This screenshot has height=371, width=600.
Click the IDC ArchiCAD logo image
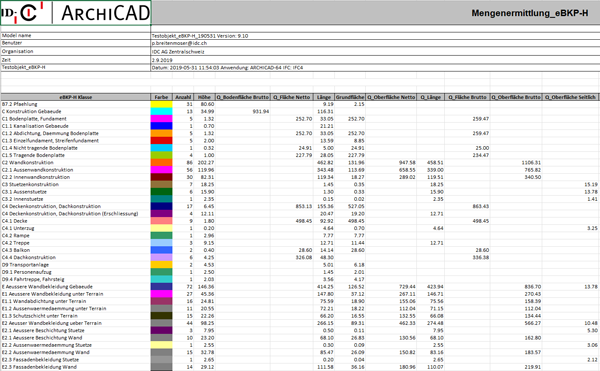tap(75, 13)
